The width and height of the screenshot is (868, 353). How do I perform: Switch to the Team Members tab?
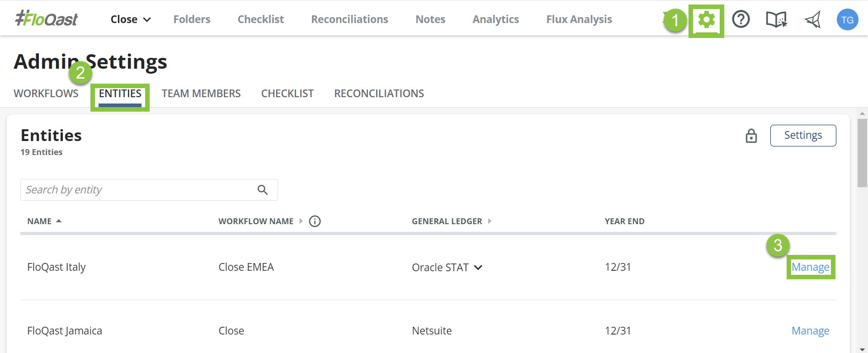click(x=201, y=94)
